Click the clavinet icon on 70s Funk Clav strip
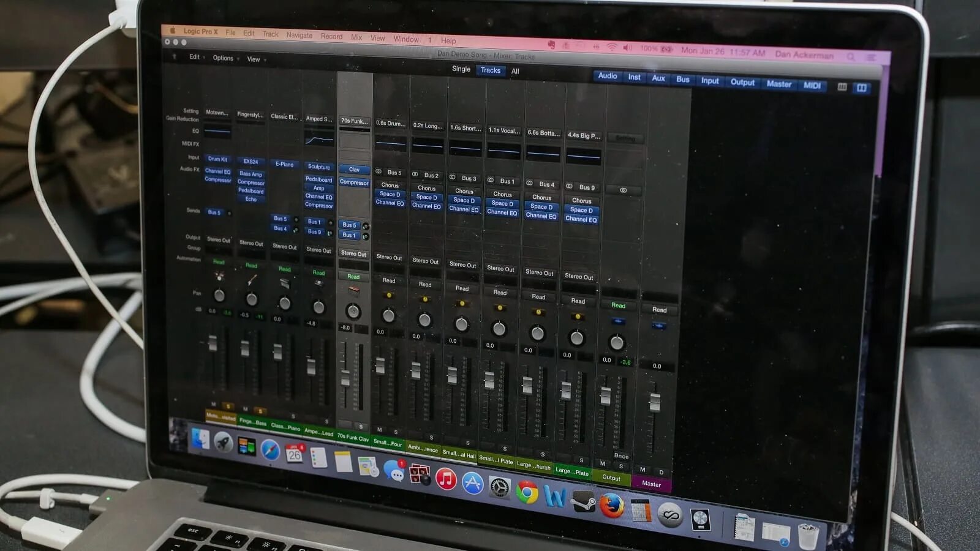980x551 pixels. click(353, 290)
